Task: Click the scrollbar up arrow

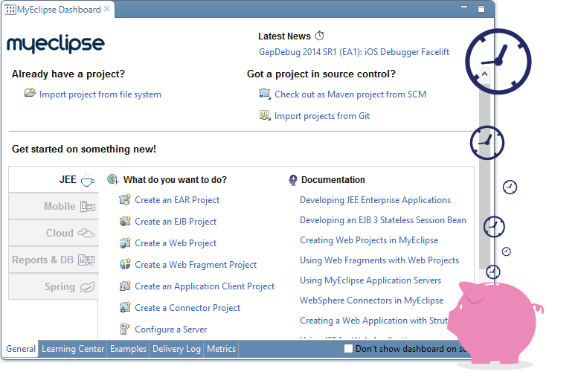Action: [x=484, y=74]
